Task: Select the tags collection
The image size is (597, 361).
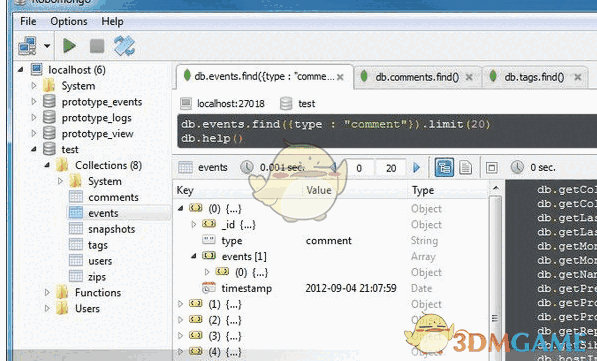Action: (x=98, y=245)
